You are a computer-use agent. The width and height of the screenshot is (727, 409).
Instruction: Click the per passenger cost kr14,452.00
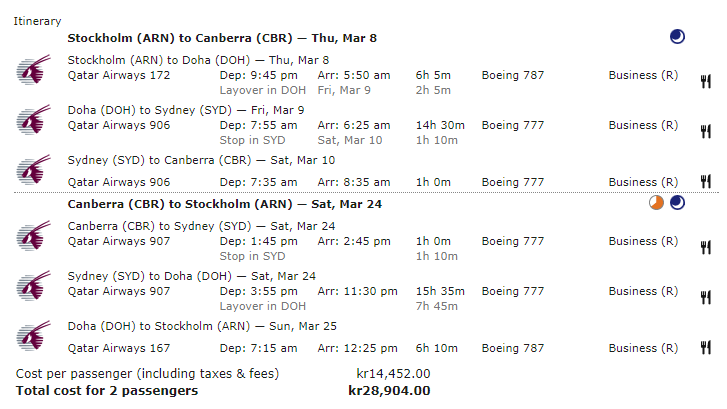coord(393,374)
